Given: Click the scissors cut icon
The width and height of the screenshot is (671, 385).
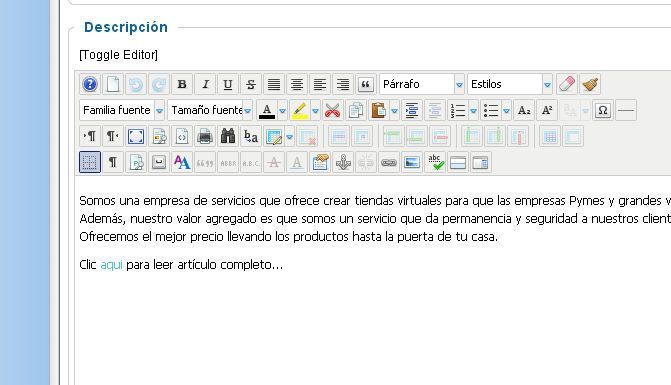Looking at the screenshot, I should tap(333, 110).
